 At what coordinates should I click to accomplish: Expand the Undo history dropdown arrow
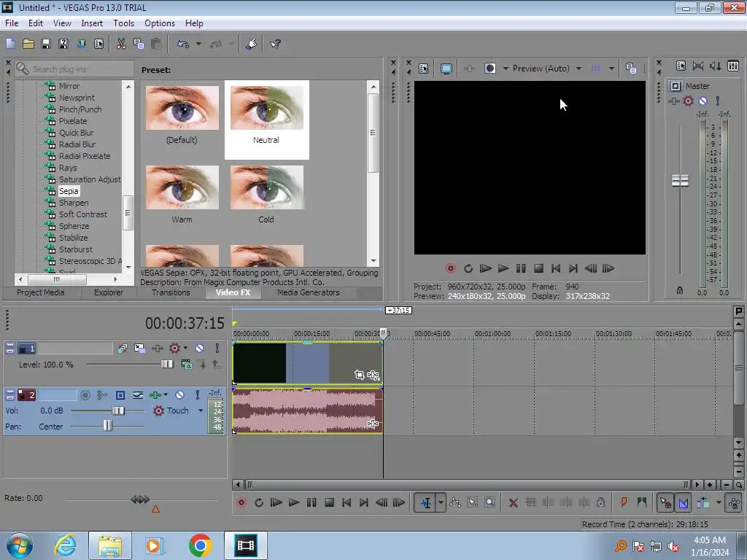[198, 44]
